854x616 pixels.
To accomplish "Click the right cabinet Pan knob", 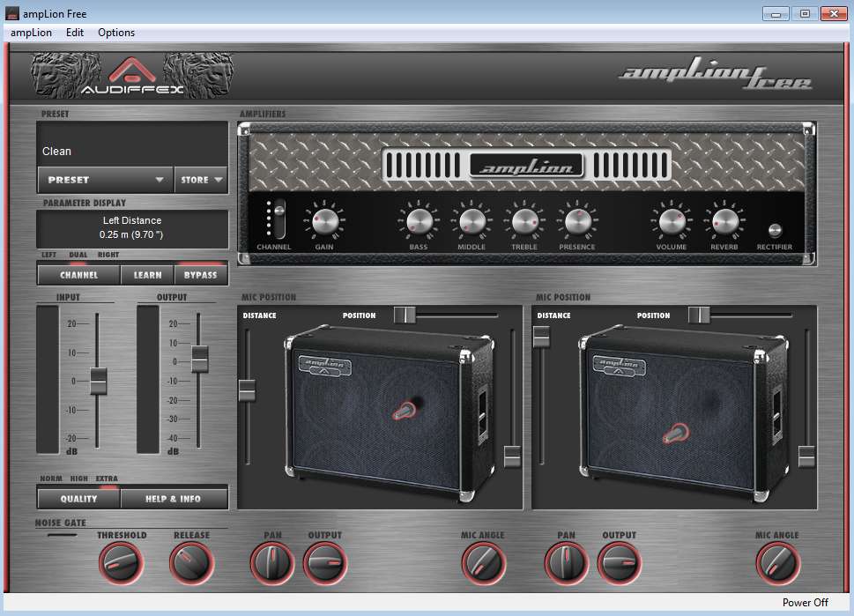I will (567, 562).
